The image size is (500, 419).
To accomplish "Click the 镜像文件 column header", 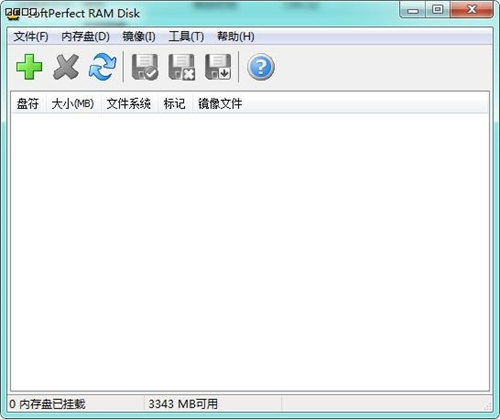I will click(220, 104).
